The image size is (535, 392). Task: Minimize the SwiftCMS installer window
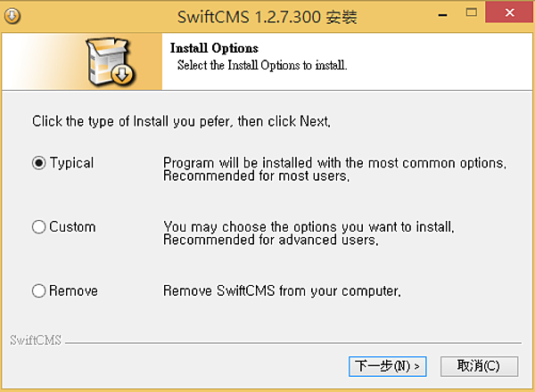click(443, 13)
